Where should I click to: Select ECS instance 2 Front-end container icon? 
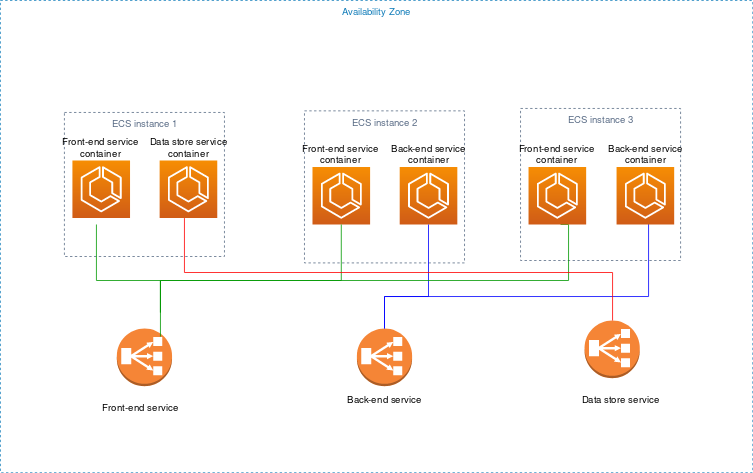341,196
